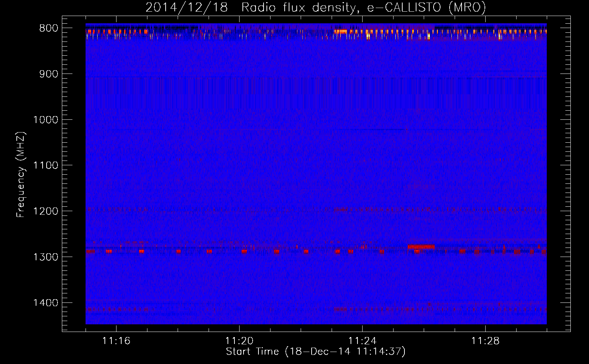This screenshot has width=589, height=364.
Task: Click the 'Start Time (18-Dec-14 11:14:37)' label
Action: [x=316, y=352]
